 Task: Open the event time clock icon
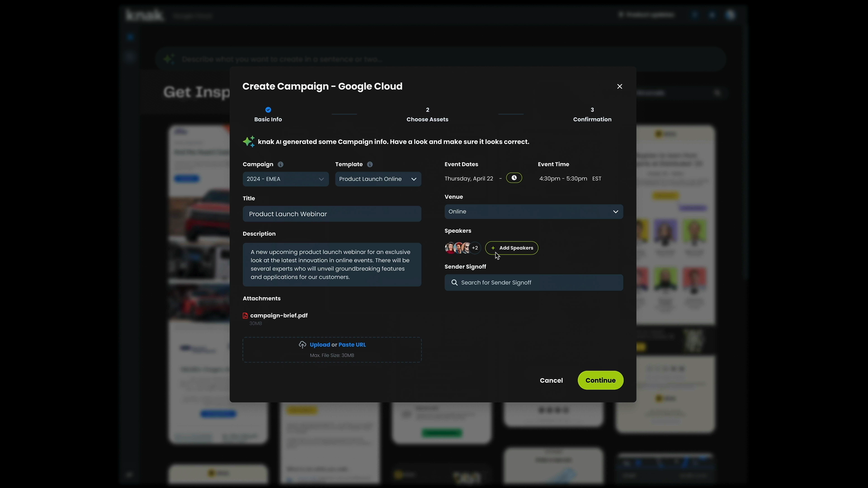pos(514,178)
